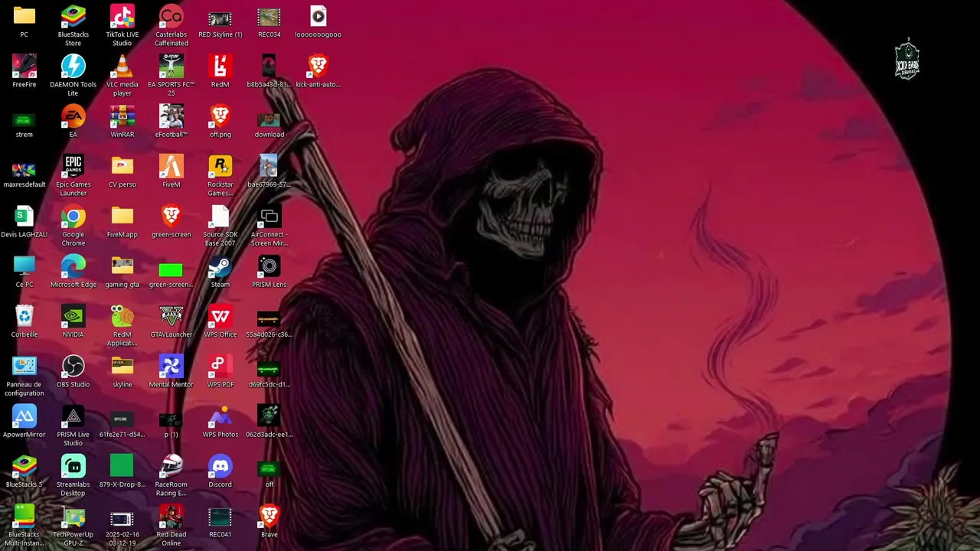Launch Brave browser
Image resolution: width=980 pixels, height=551 pixels.
click(269, 517)
